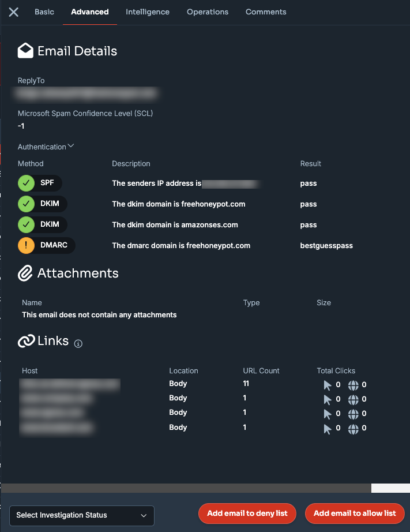View the Comments tab
Viewport: 410px width, 532px height.
pyautogui.click(x=266, y=12)
